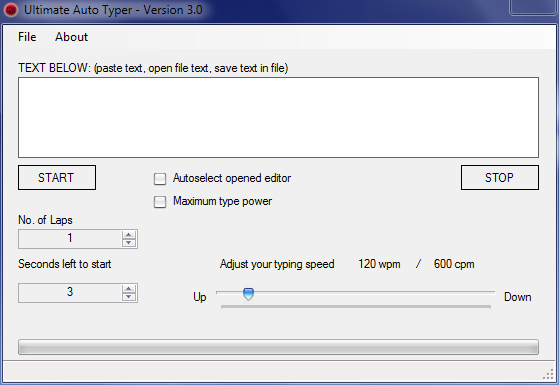The width and height of the screenshot is (559, 385).
Task: Click the No. of Laps value field
Action: [x=70, y=238]
